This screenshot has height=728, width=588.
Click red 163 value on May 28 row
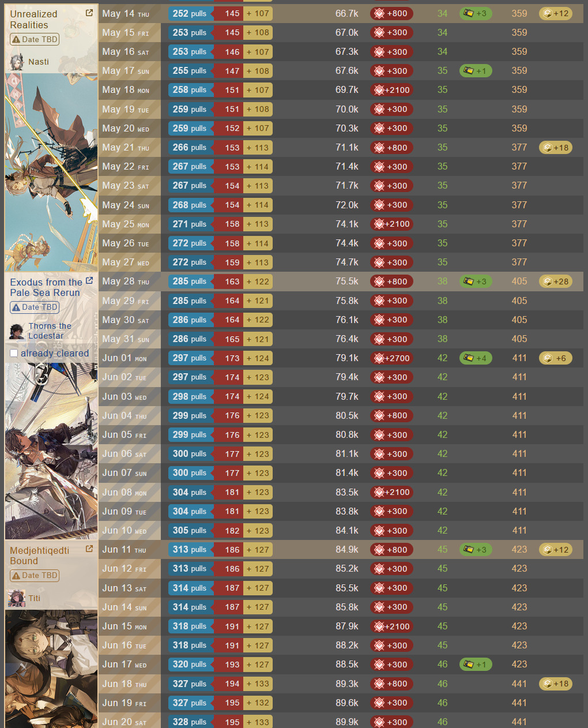point(229,282)
